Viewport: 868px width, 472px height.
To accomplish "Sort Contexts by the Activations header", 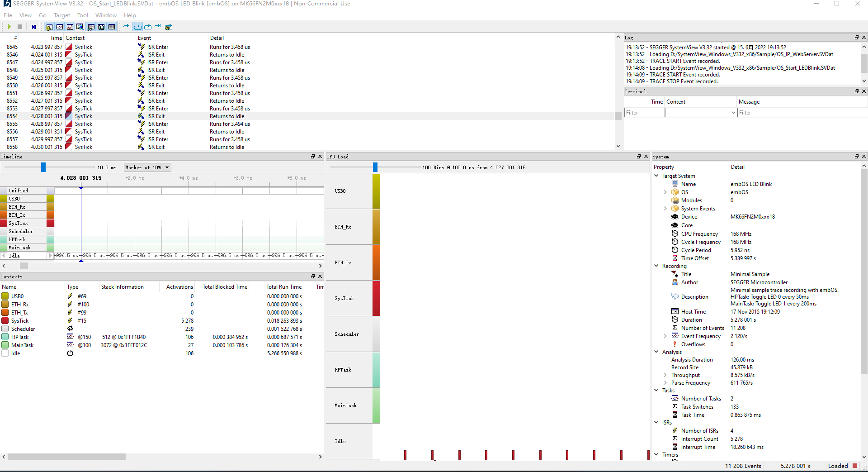I will pos(179,287).
